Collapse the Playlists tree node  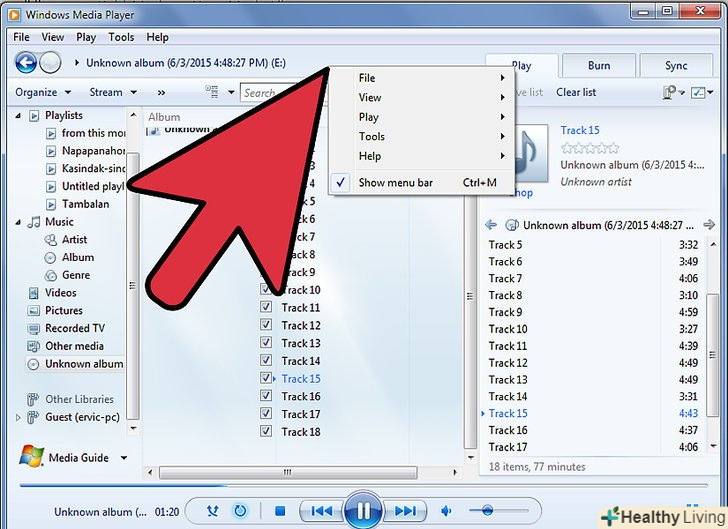(x=18, y=116)
